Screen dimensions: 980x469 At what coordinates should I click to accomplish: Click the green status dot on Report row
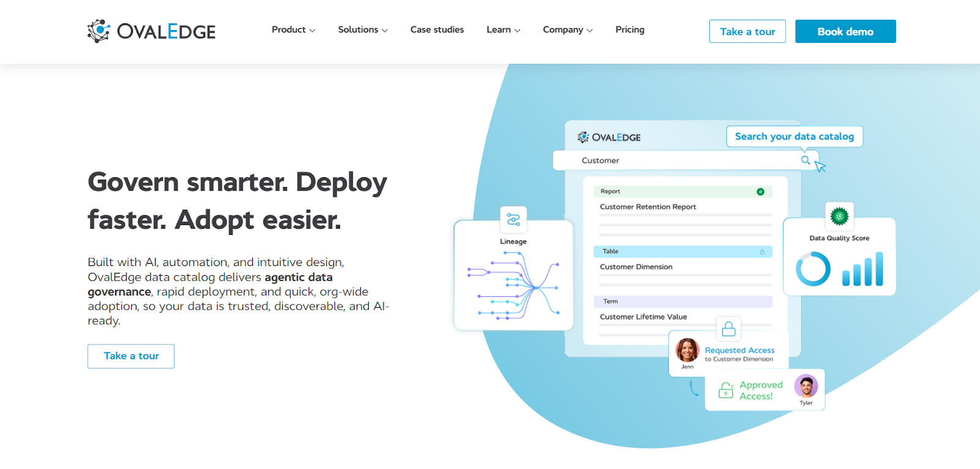[760, 192]
